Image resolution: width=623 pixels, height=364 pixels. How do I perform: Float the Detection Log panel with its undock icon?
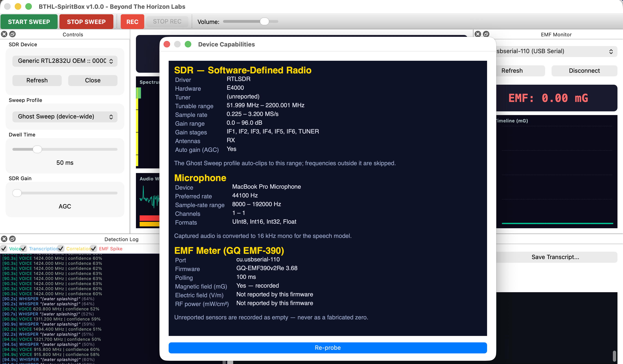click(12, 239)
